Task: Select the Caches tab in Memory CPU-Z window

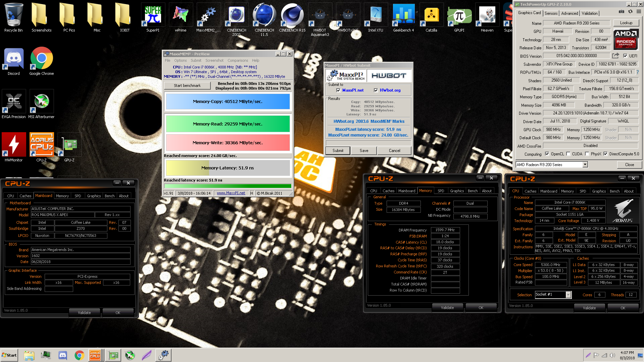Action: click(388, 191)
